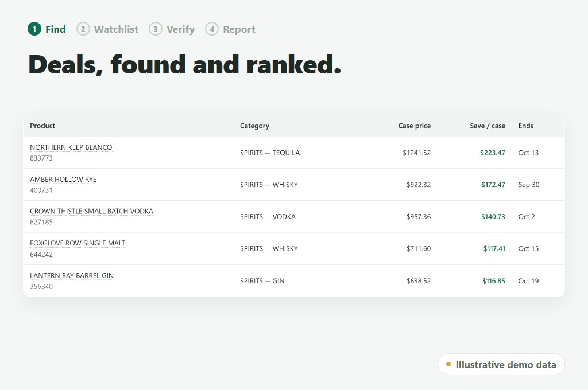Click Amber Hollow Rye's SPIRITS -- WHISKY cell
This screenshot has height=390, width=588.
click(269, 184)
